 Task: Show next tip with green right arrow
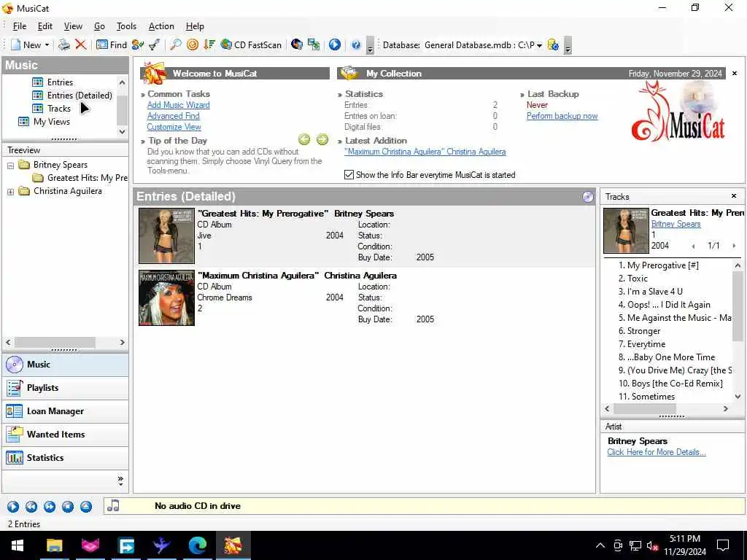(x=322, y=139)
